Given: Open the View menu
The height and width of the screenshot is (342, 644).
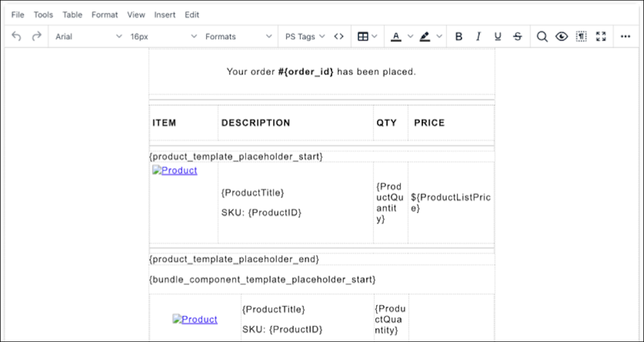Looking at the screenshot, I should [136, 15].
